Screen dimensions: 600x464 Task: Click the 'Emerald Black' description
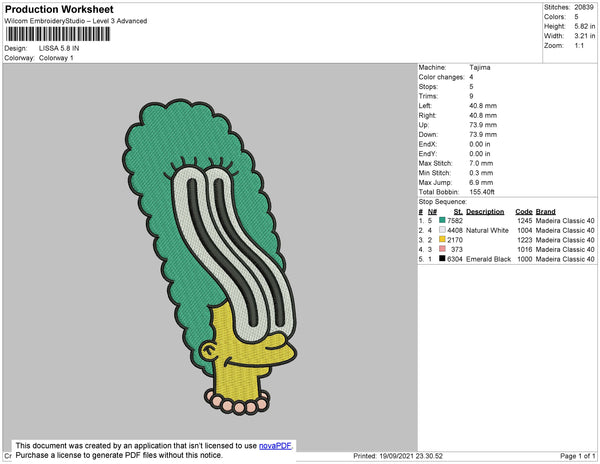[488, 259]
